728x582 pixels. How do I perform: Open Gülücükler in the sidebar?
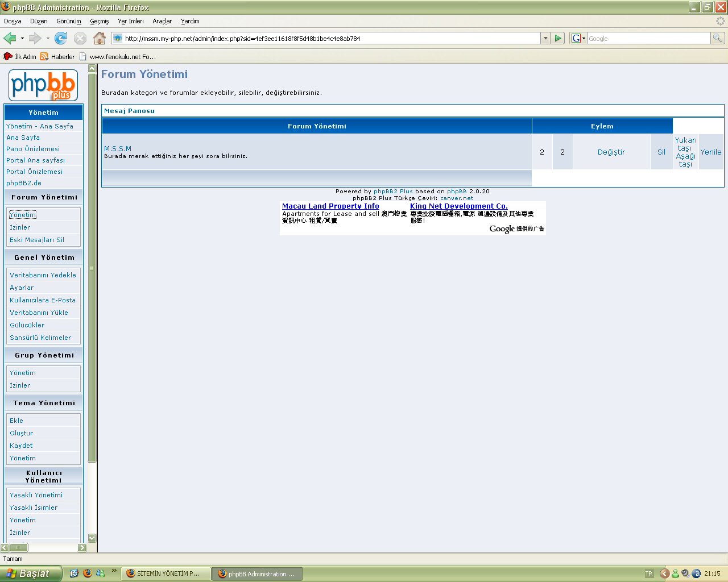coord(27,325)
